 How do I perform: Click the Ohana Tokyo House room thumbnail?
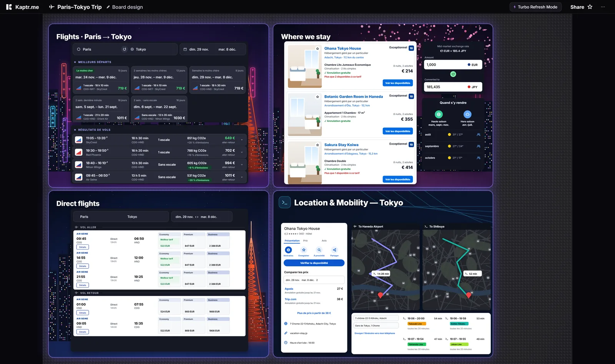[305, 66]
